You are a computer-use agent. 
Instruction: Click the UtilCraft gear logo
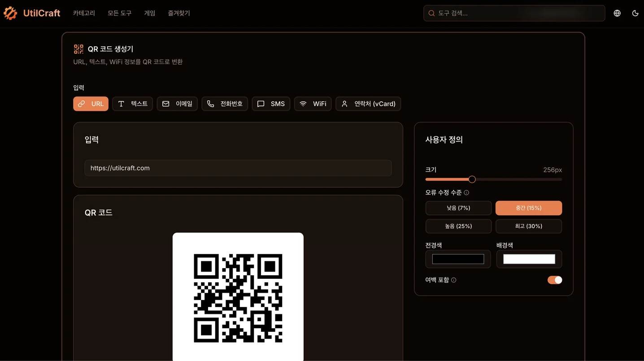(10, 13)
